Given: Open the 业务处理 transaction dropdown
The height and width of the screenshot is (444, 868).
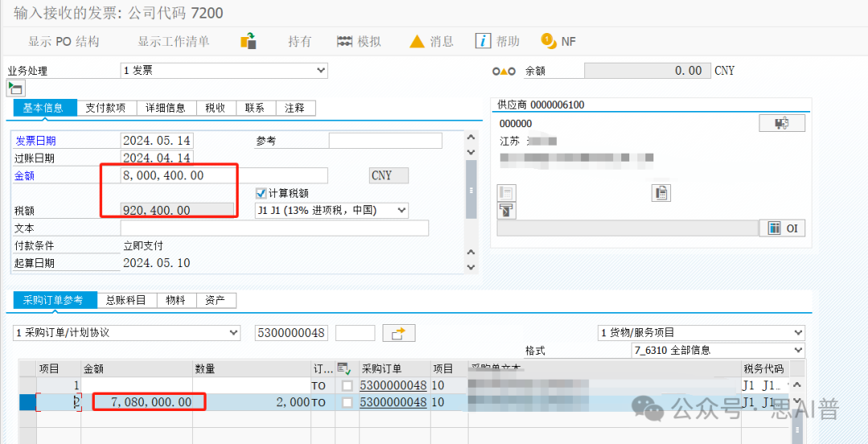Looking at the screenshot, I should coord(321,71).
